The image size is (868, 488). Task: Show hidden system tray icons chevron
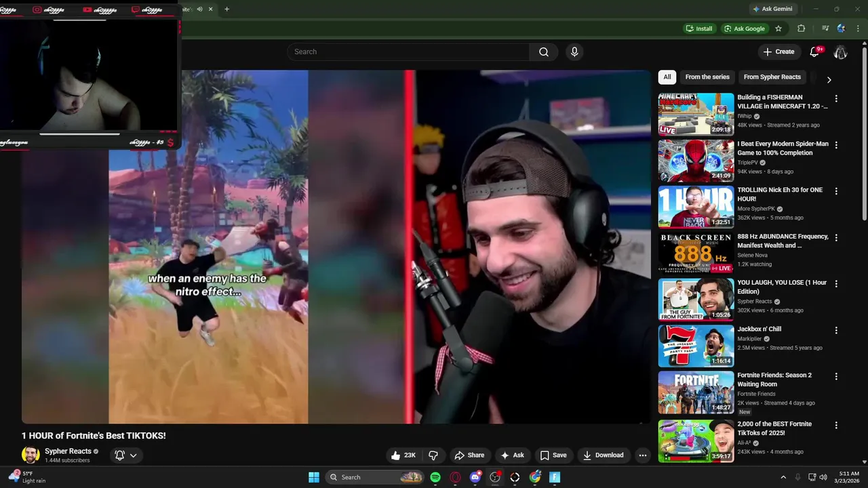coord(783,477)
